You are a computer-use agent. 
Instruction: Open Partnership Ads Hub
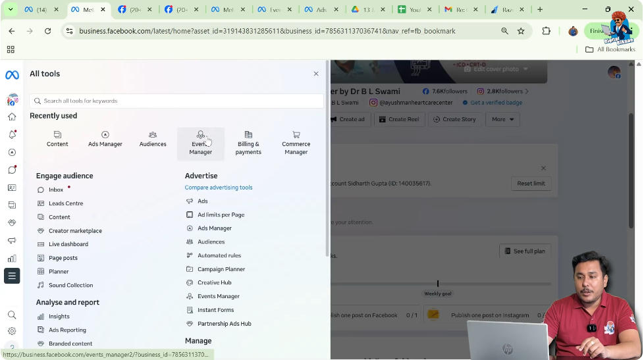(225, 324)
